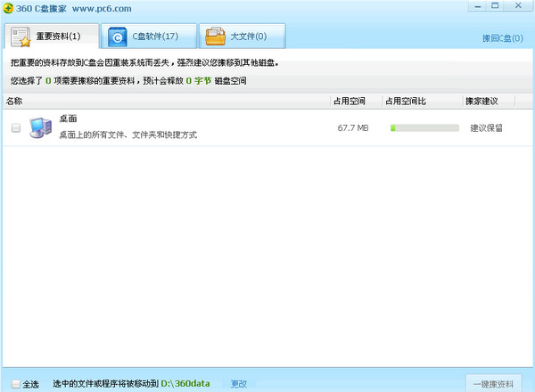
Task: Close the 360 C盘搬家 window
Action: pos(518,6)
